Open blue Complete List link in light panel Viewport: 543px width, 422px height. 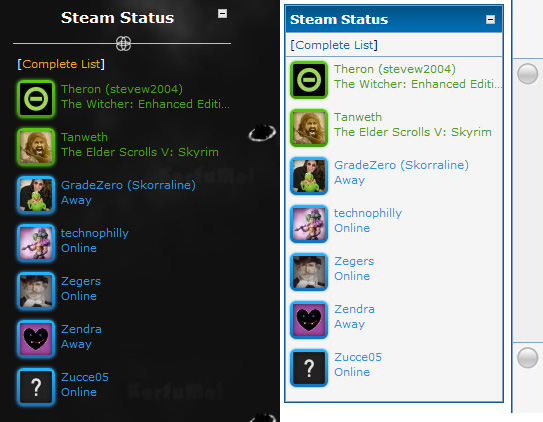click(x=334, y=45)
